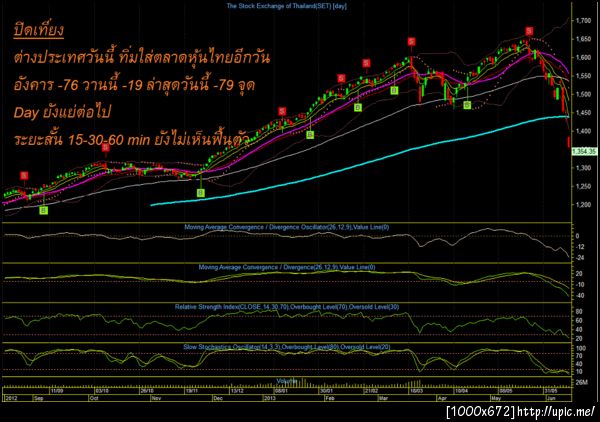Viewport: 600px width, 422px height.
Task: Click the 21/02 date label
Action: 371,391
